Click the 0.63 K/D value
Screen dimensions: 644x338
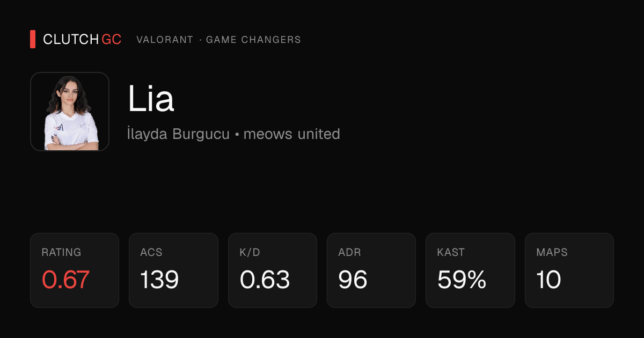pyautogui.click(x=265, y=280)
